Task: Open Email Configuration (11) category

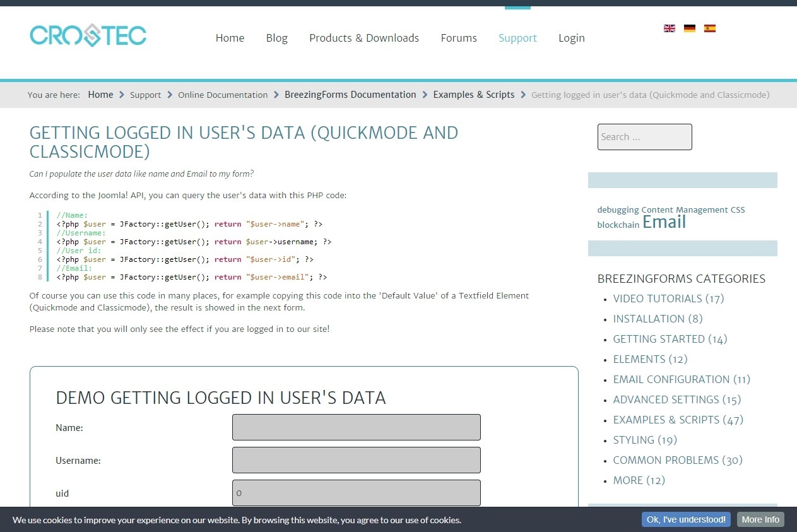Action: point(682,379)
